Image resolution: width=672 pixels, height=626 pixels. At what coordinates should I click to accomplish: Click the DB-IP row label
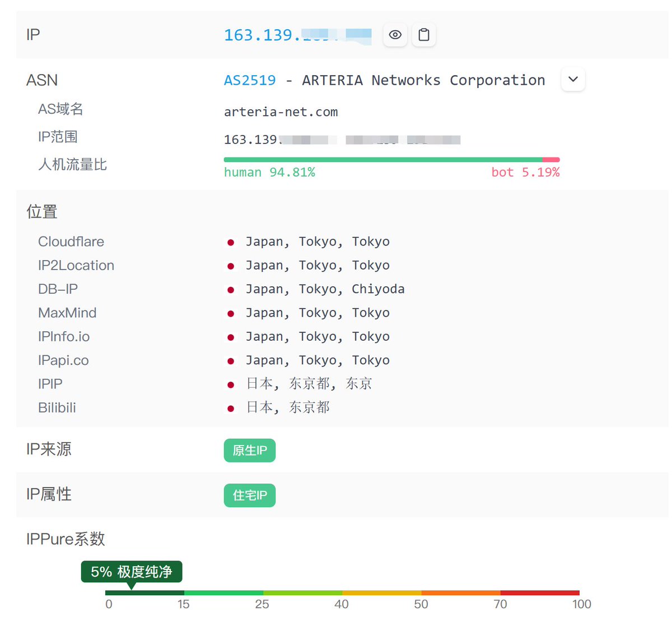pos(58,289)
